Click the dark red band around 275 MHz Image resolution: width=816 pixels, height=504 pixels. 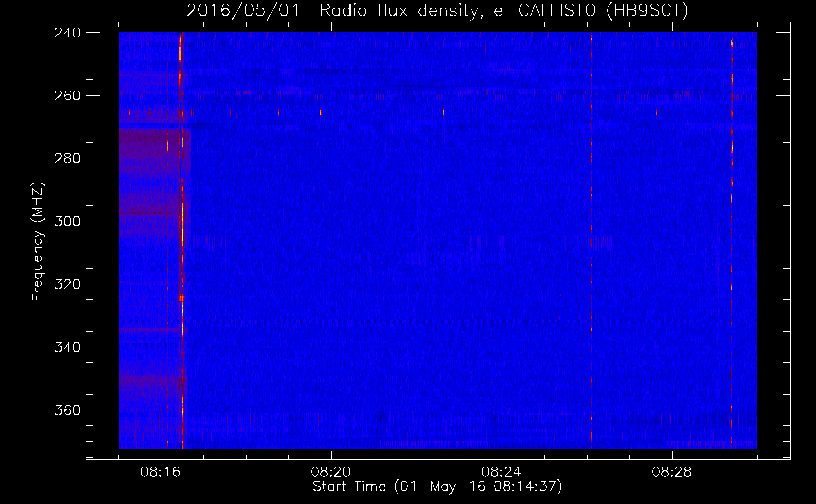(x=154, y=143)
